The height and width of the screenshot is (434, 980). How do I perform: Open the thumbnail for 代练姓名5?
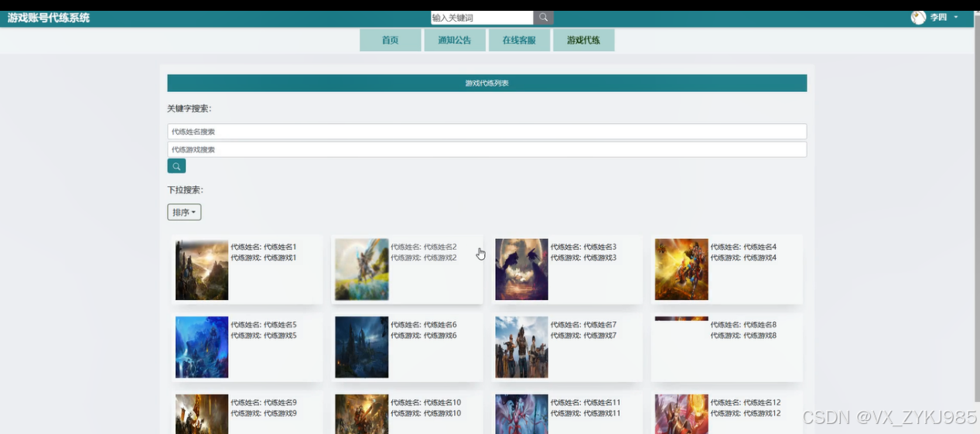[x=202, y=347]
